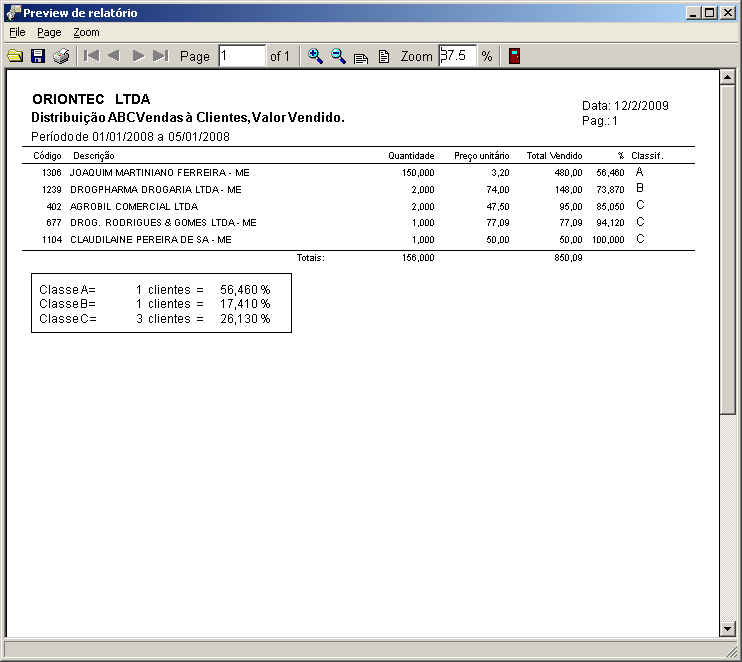
Task: Click the window resize grip corner
Action: [x=732, y=652]
